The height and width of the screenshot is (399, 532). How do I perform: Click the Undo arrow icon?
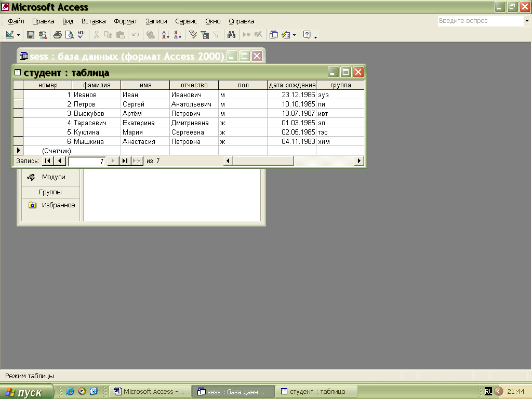point(136,35)
